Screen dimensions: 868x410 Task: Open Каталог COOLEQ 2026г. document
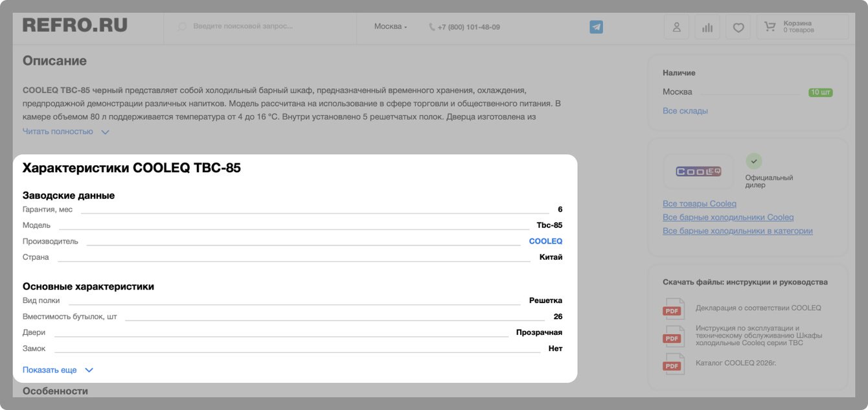pyautogui.click(x=736, y=363)
